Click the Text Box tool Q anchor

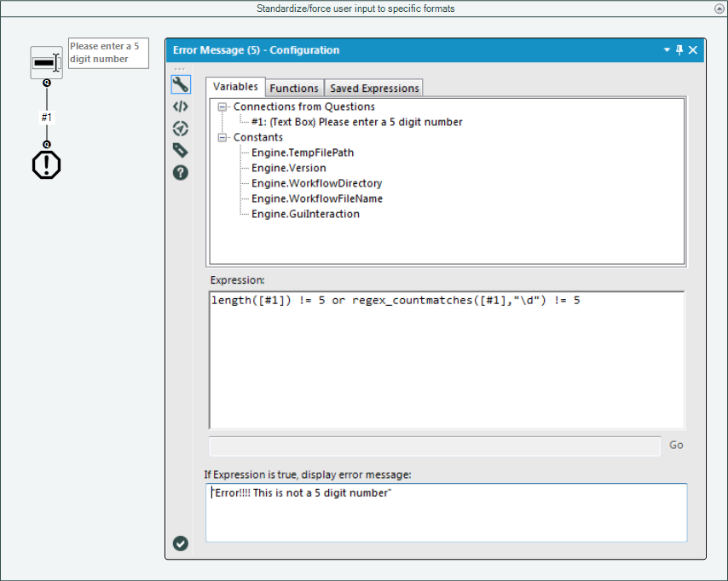[x=46, y=83]
